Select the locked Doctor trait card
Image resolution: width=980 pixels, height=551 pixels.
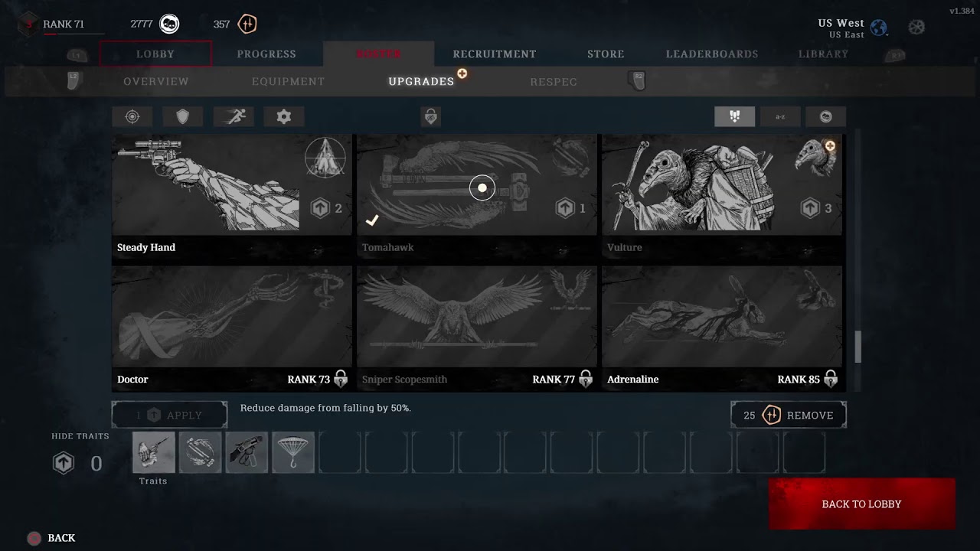click(x=232, y=328)
